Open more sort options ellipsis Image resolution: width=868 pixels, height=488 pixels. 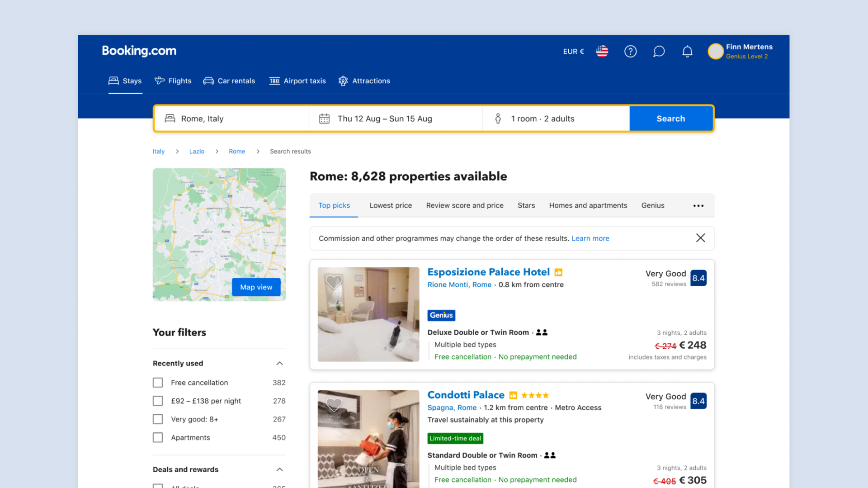(698, 206)
